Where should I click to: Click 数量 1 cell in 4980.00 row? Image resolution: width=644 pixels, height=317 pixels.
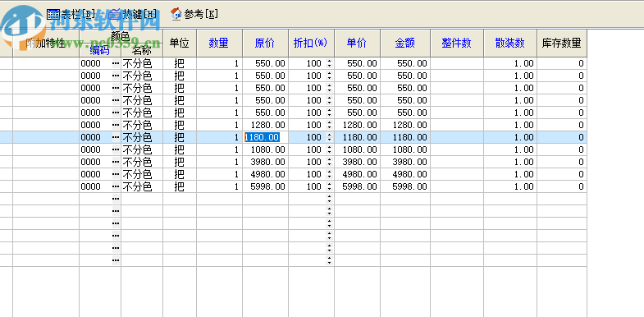[x=219, y=174]
